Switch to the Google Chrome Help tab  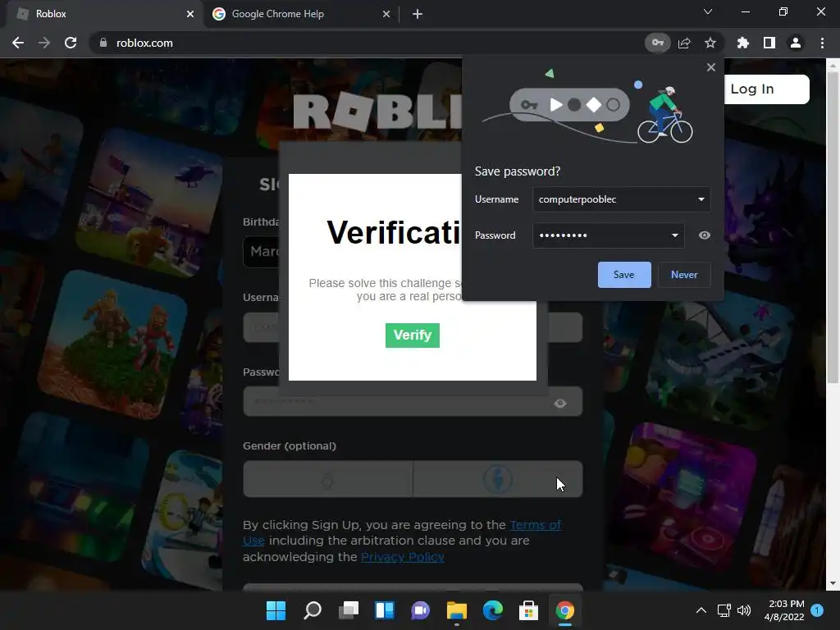[300, 14]
